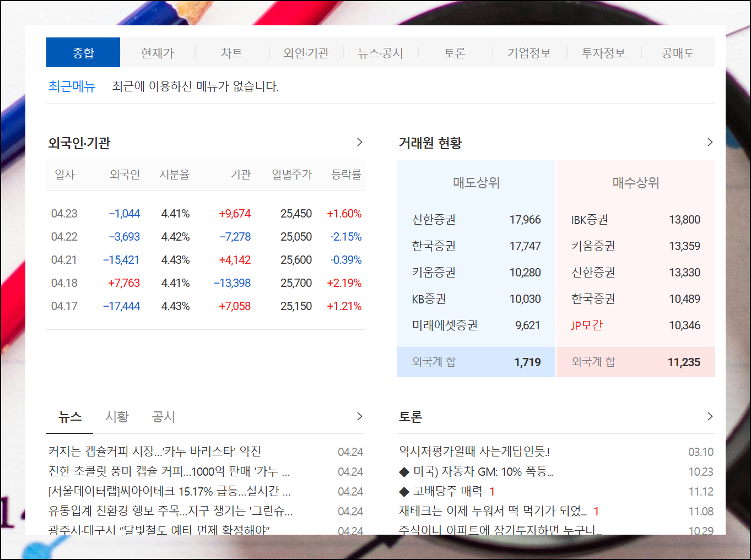Click foreign value -15,421 on 04.21
The height and width of the screenshot is (560, 751).
point(122,260)
